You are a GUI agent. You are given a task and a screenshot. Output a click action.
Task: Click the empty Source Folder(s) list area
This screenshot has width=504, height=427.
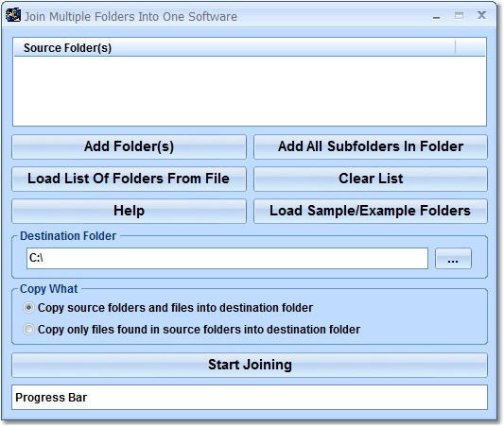coord(250,92)
